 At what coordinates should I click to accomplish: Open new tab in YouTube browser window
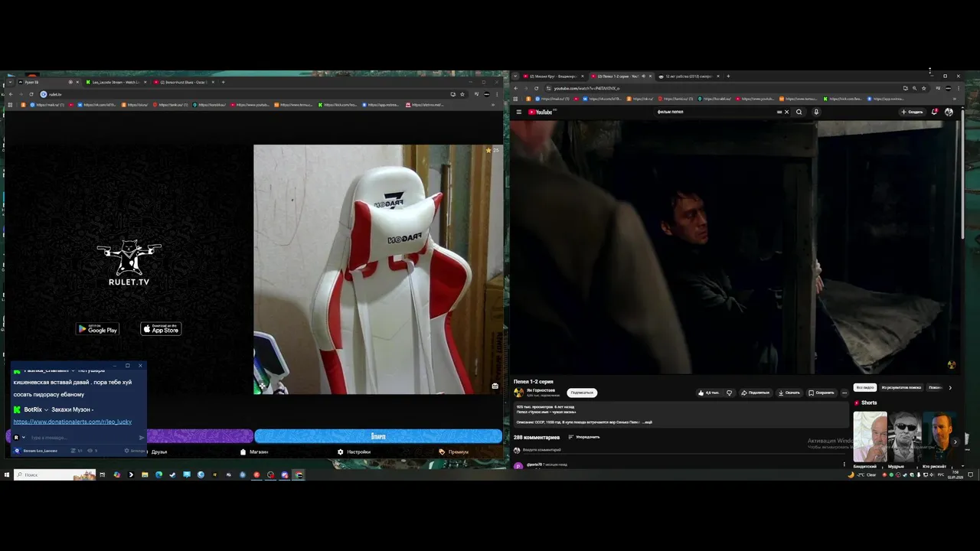(728, 76)
